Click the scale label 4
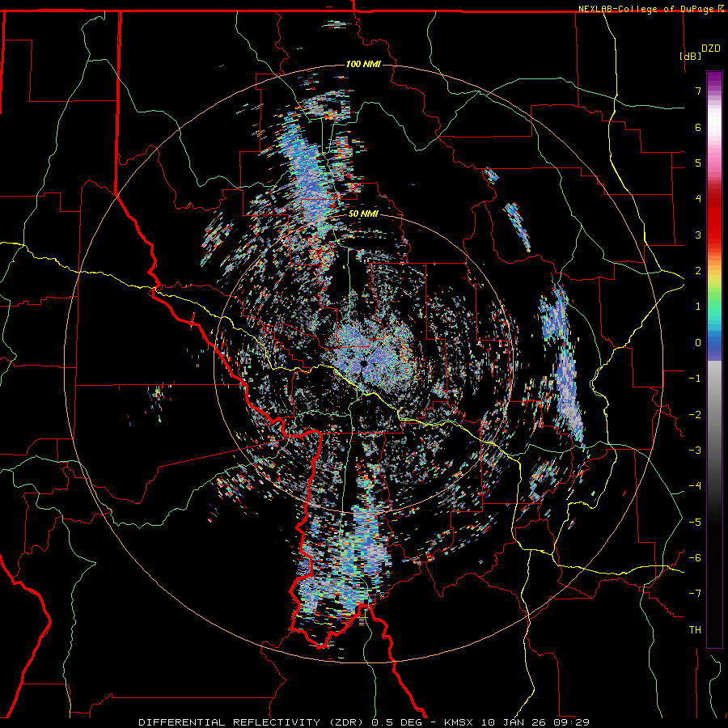Viewport: 728px width, 728px height. pos(698,199)
